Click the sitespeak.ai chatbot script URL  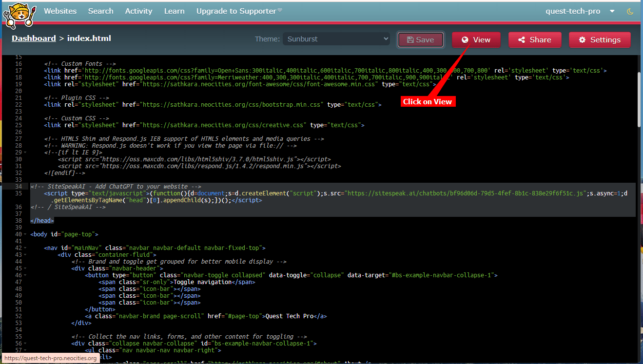467,193
